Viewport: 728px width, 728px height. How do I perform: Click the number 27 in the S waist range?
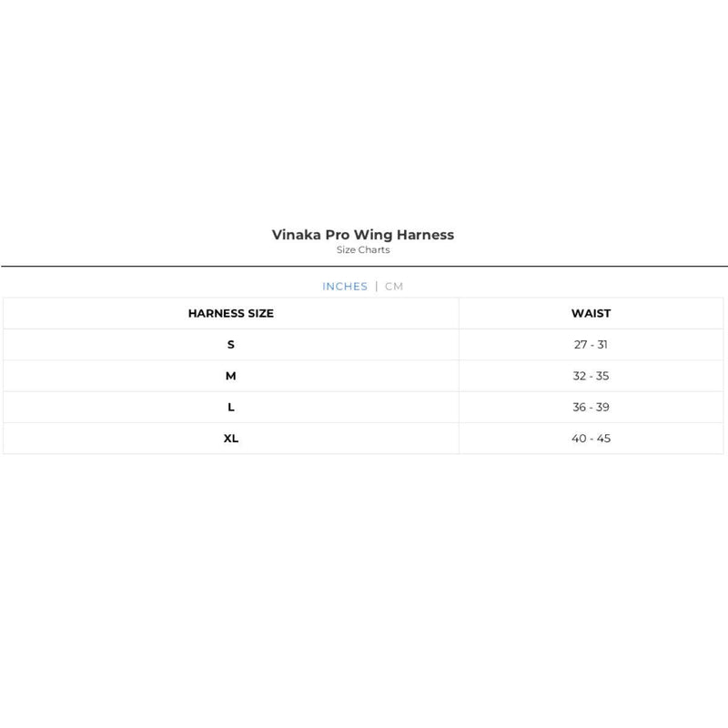pos(580,345)
